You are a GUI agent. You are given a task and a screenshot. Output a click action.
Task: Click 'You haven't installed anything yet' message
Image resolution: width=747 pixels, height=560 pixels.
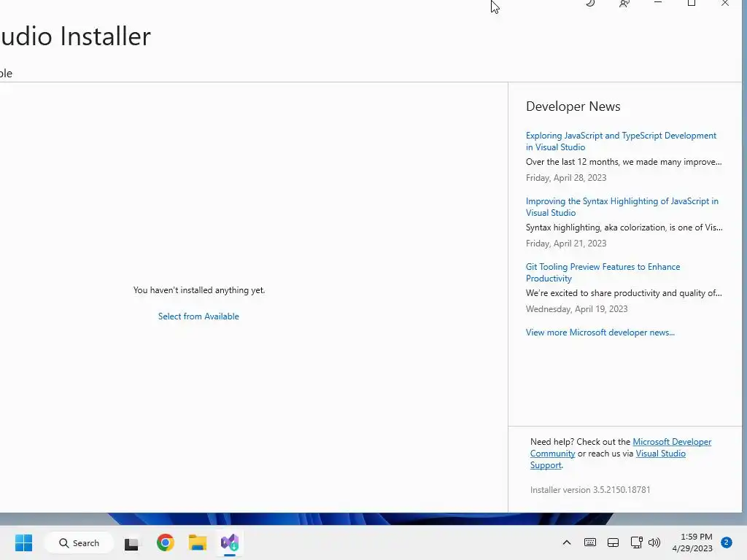[199, 290]
